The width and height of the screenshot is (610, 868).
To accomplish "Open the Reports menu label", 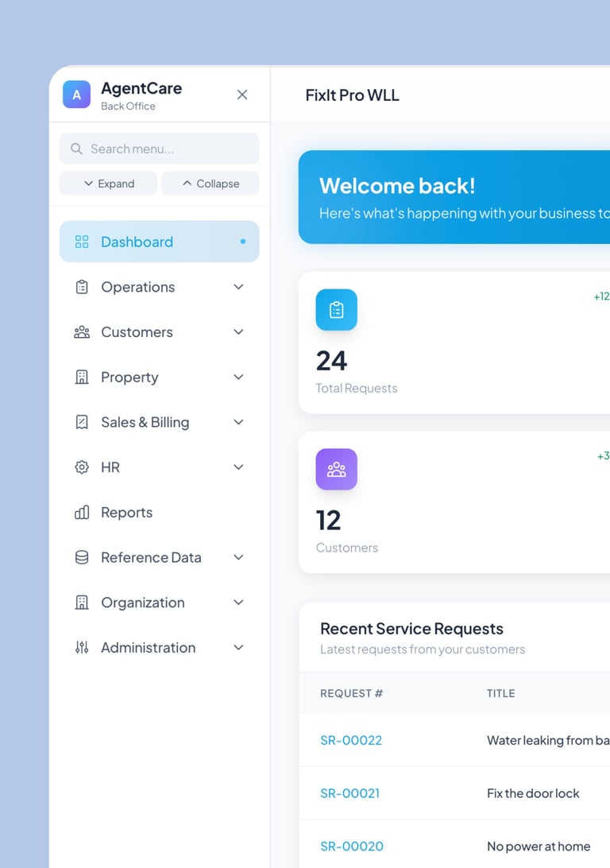I will coord(126,513).
